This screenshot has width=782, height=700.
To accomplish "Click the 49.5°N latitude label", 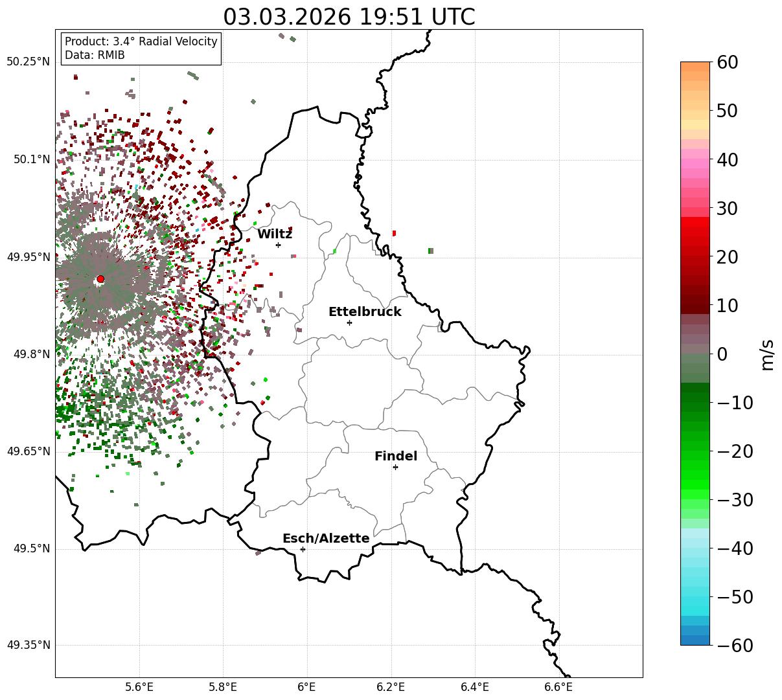I will click(x=30, y=549).
